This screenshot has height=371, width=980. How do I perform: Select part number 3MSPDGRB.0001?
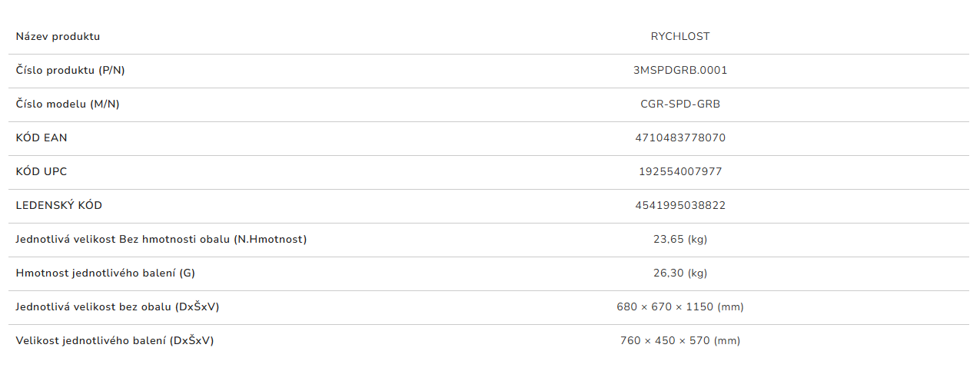680,70
